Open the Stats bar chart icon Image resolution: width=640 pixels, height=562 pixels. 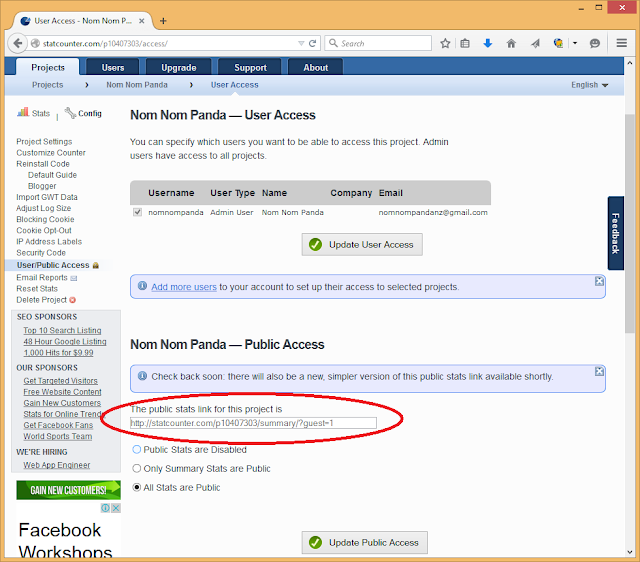click(23, 112)
